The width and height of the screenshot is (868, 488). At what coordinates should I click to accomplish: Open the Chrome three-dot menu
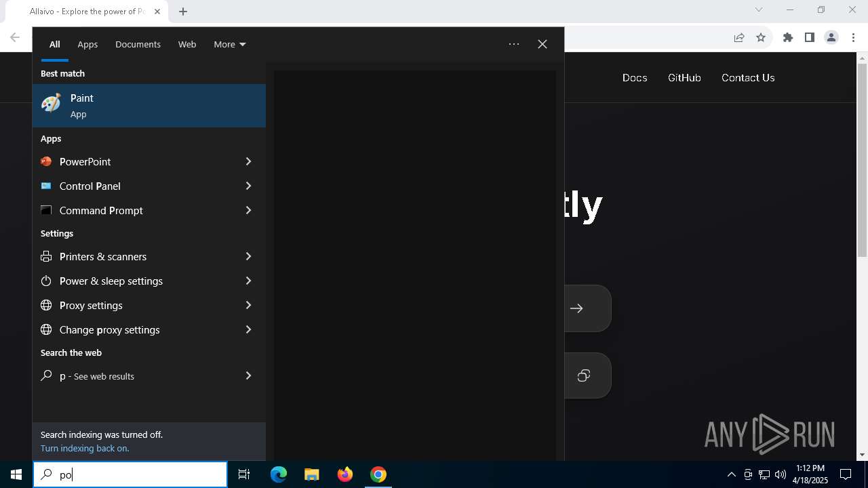(853, 37)
